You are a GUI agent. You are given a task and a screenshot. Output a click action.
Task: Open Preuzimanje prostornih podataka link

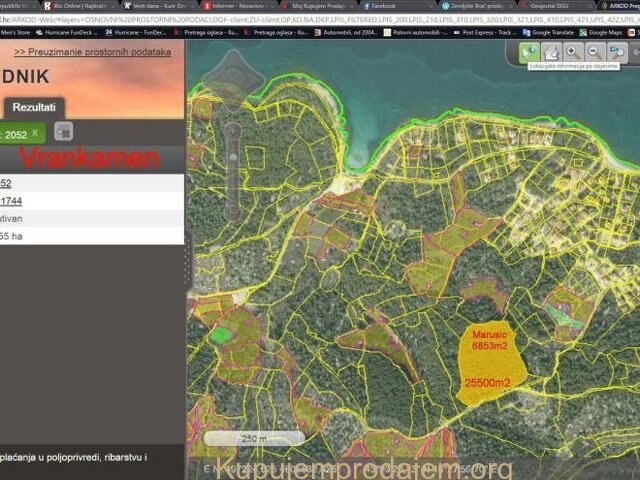click(90, 49)
